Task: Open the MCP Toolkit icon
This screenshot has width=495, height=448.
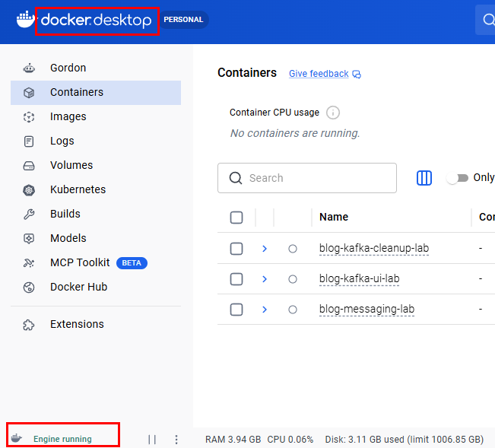Action: (29, 262)
